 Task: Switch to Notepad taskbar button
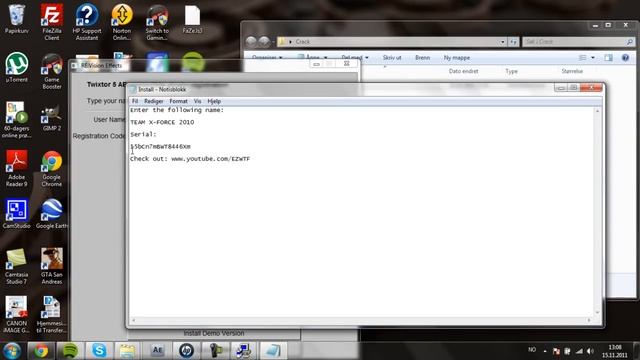[273, 351]
